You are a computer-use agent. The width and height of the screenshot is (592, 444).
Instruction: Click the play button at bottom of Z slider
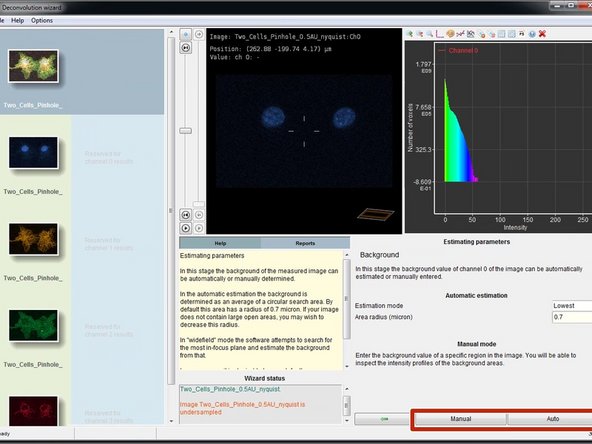tap(185, 228)
